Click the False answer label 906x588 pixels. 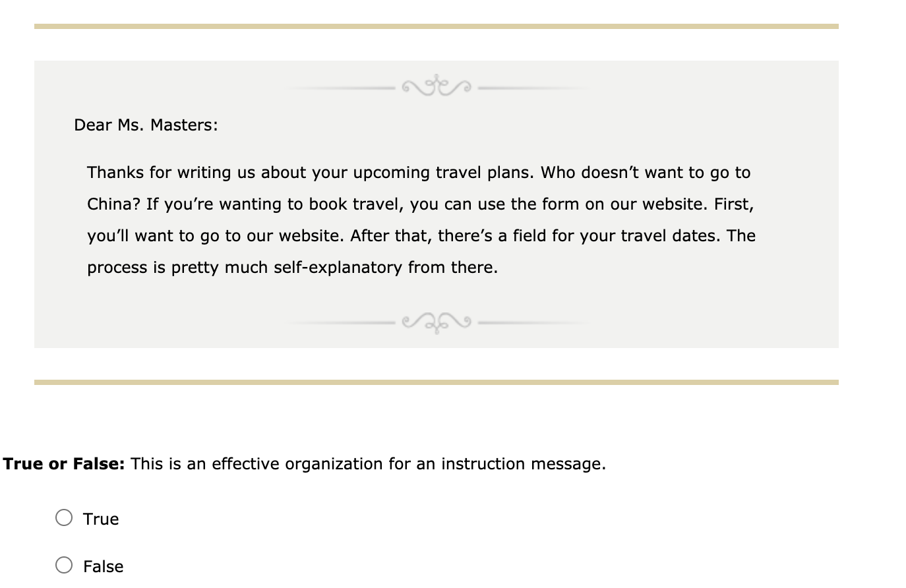pos(103,566)
